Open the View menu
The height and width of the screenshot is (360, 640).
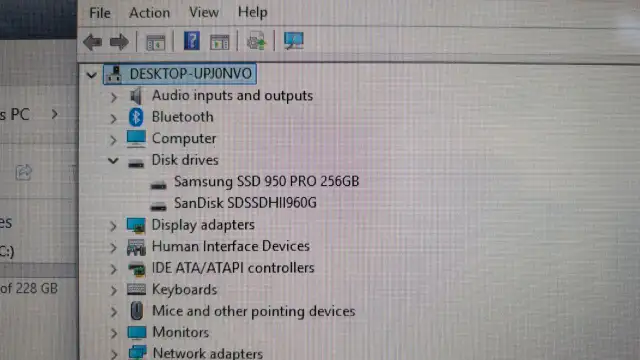[204, 13]
